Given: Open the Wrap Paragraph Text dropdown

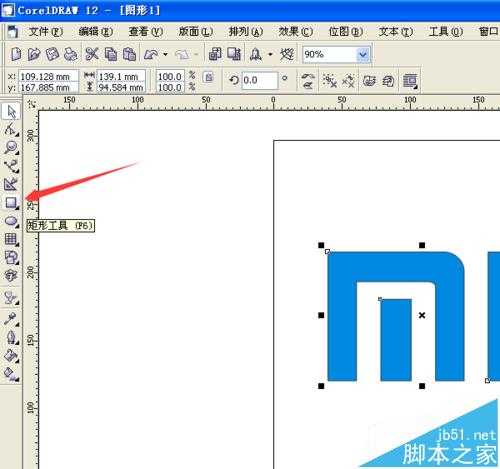Looking at the screenshot, I should pyautogui.click(x=410, y=81).
